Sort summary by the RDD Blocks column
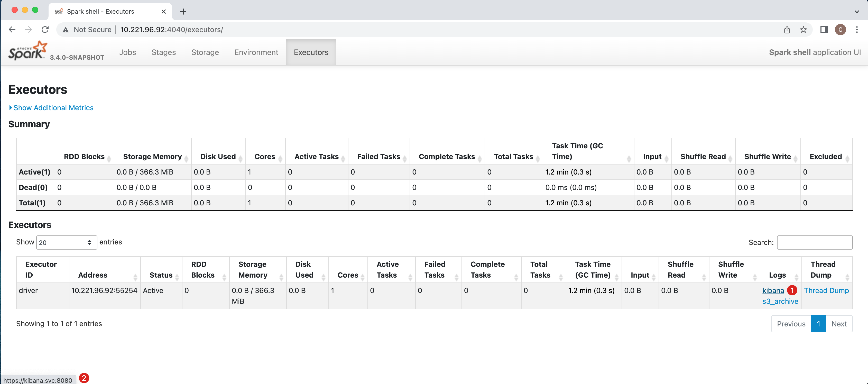 tap(84, 157)
